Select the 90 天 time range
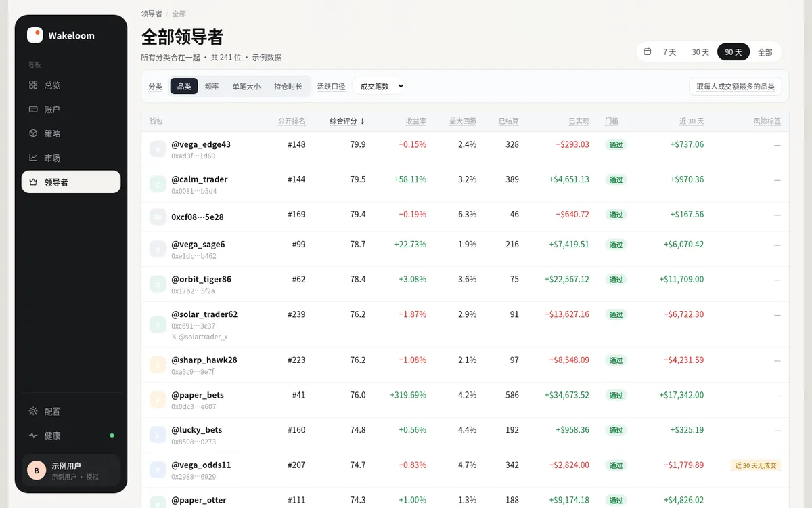This screenshot has height=508, width=812. 734,52
